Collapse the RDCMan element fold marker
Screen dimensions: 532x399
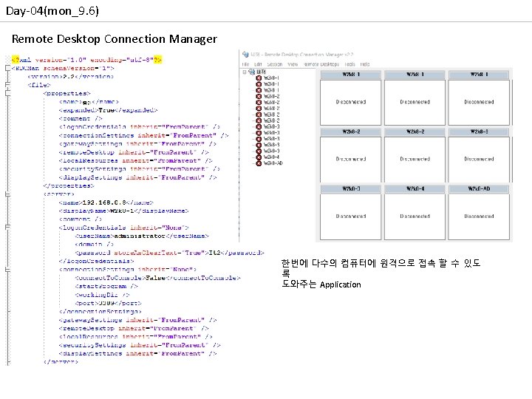(8, 68)
